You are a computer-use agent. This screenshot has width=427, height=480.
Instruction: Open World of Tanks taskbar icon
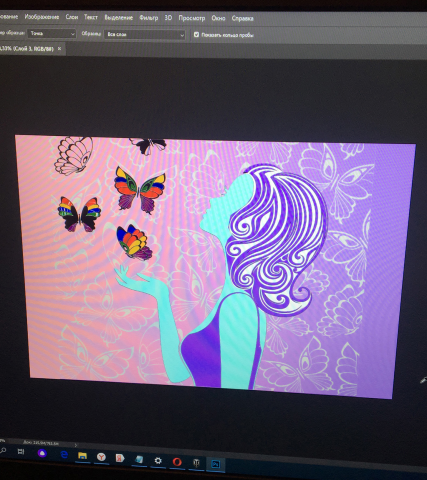(196, 463)
